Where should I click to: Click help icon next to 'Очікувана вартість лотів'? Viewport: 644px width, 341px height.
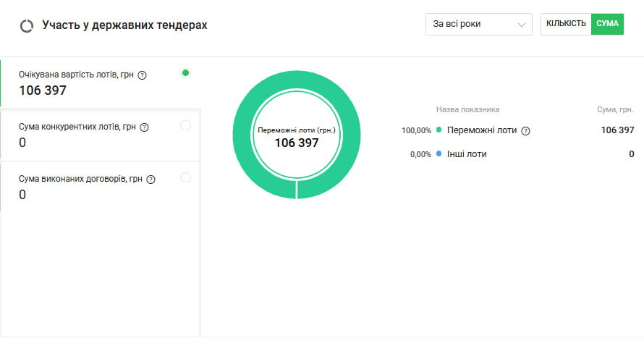(x=142, y=75)
